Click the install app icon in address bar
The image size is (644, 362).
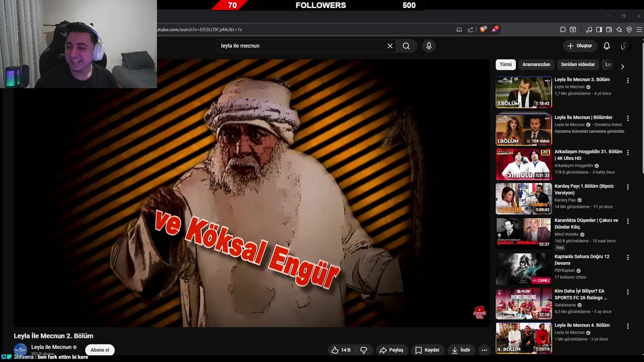pos(459,30)
